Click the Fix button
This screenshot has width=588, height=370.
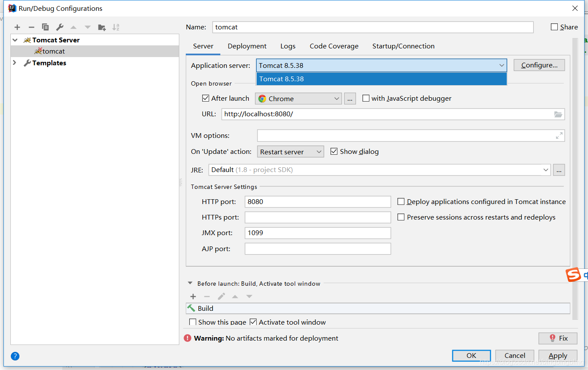[558, 338]
